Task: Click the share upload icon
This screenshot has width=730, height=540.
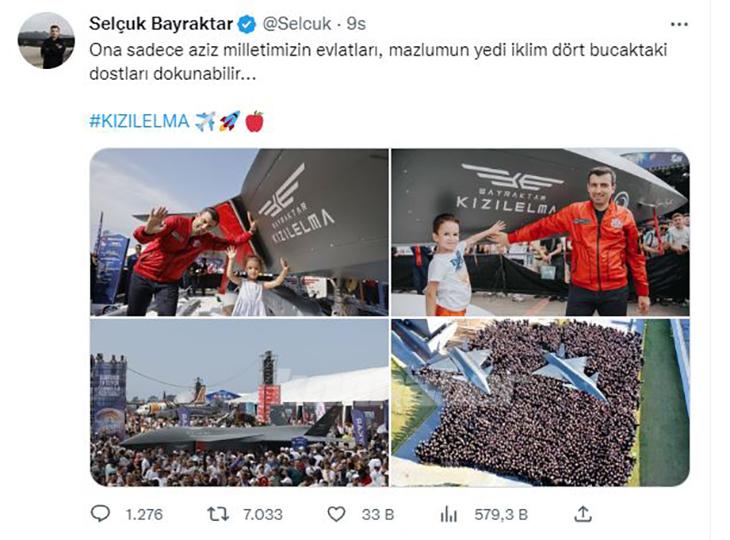Action: pos(583,514)
